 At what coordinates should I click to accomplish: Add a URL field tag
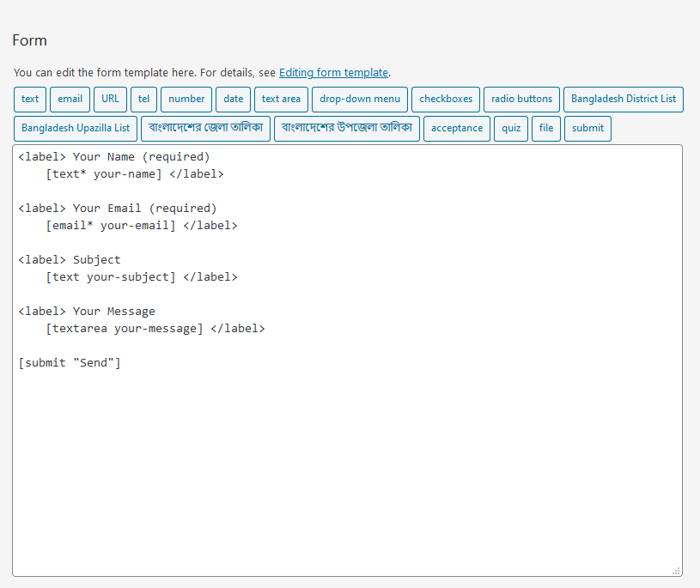click(110, 99)
